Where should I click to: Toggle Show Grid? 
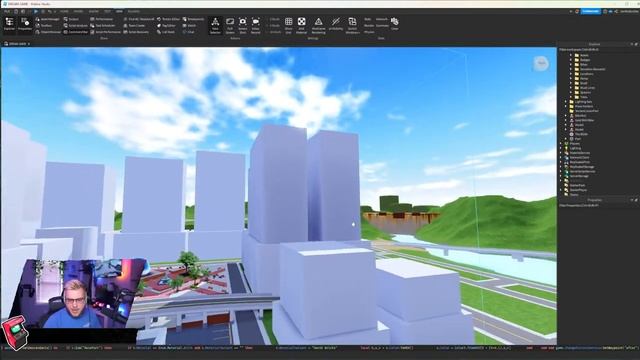[289, 25]
